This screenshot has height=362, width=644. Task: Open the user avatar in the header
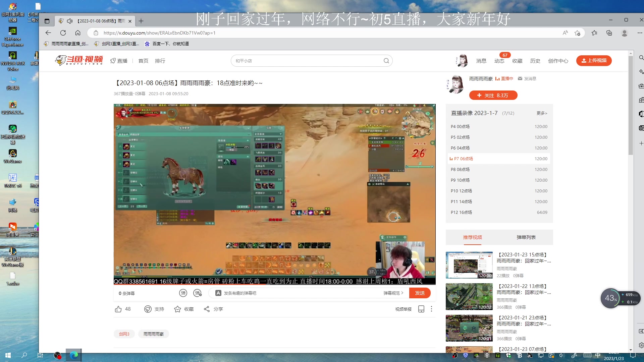click(x=462, y=61)
